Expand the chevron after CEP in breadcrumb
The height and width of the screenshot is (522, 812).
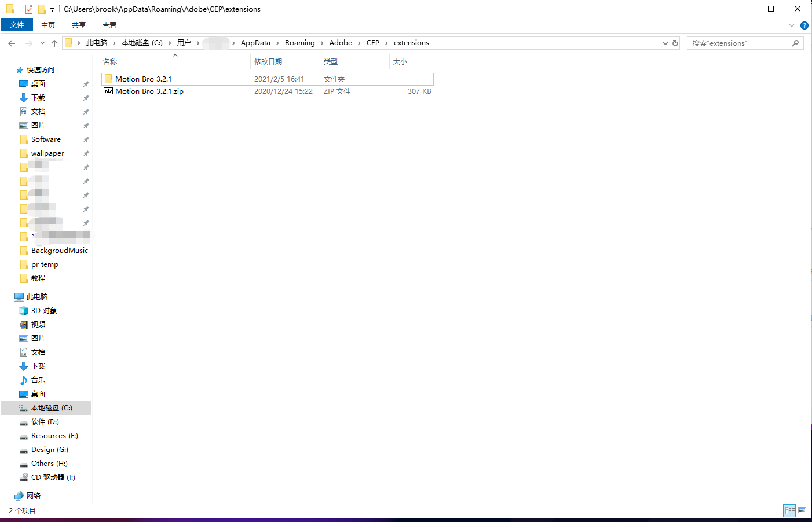386,43
